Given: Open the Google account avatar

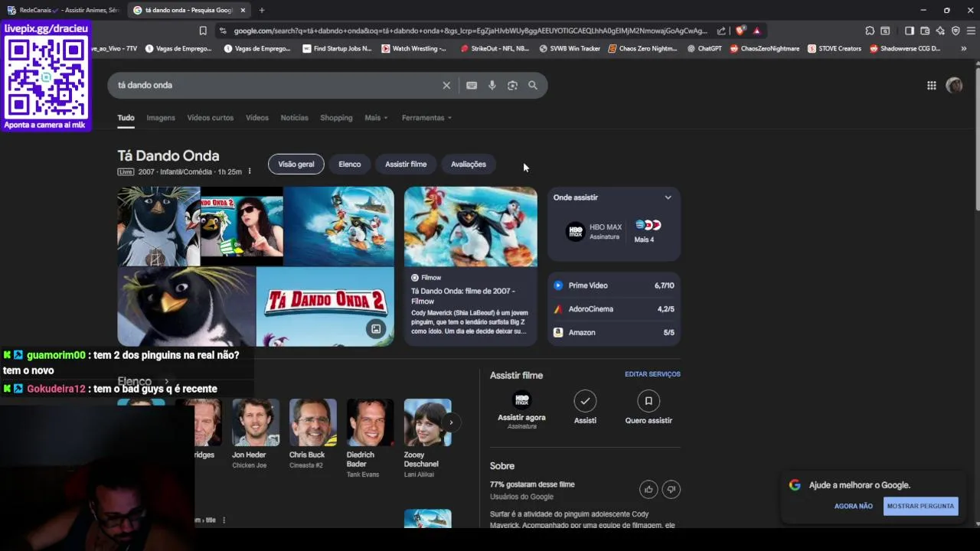Looking at the screenshot, I should [954, 86].
